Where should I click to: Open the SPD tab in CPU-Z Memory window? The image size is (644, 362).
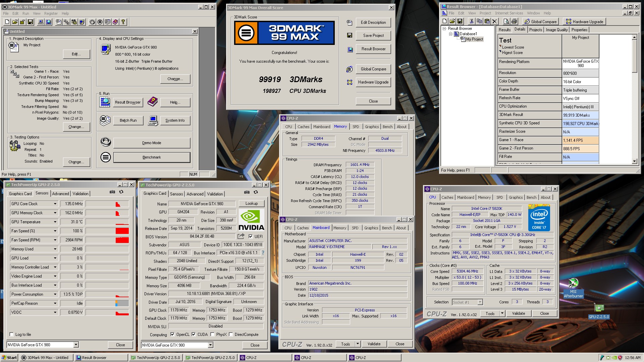356,127
